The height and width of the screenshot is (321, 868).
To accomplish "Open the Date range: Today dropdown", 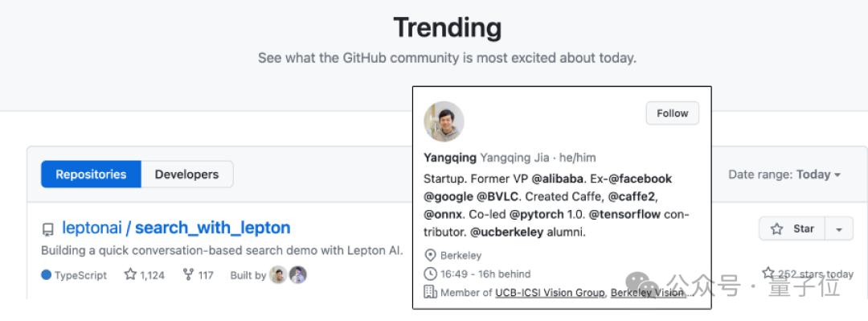I will click(784, 175).
